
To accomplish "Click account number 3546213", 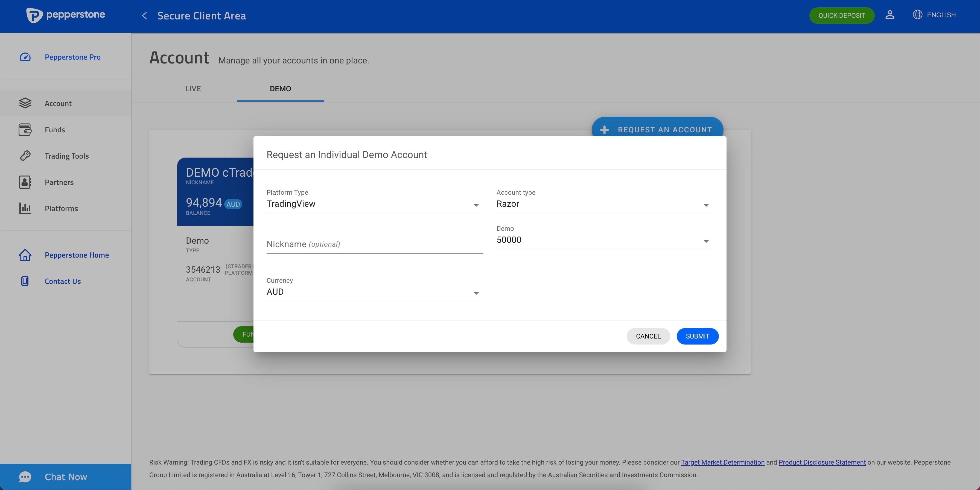I will click(203, 269).
